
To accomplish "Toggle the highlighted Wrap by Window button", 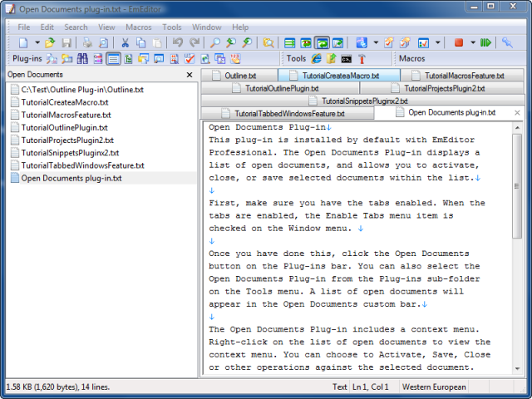I will (x=322, y=42).
